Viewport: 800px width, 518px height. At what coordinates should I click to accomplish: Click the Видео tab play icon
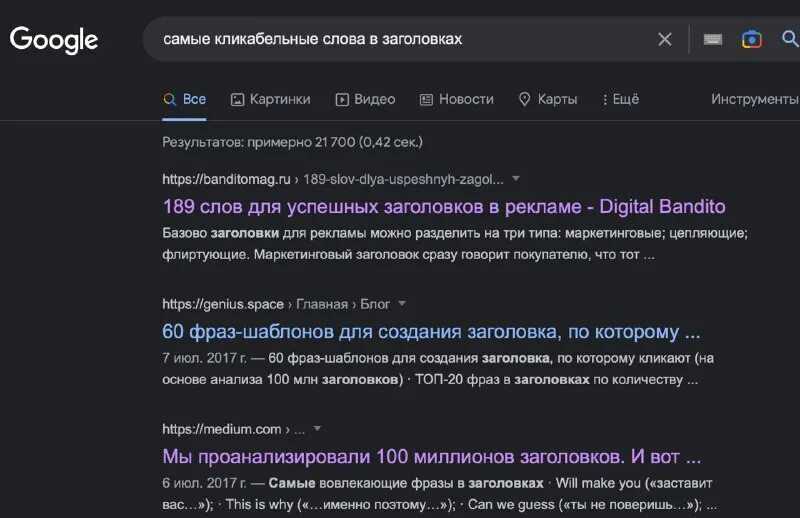[342, 100]
